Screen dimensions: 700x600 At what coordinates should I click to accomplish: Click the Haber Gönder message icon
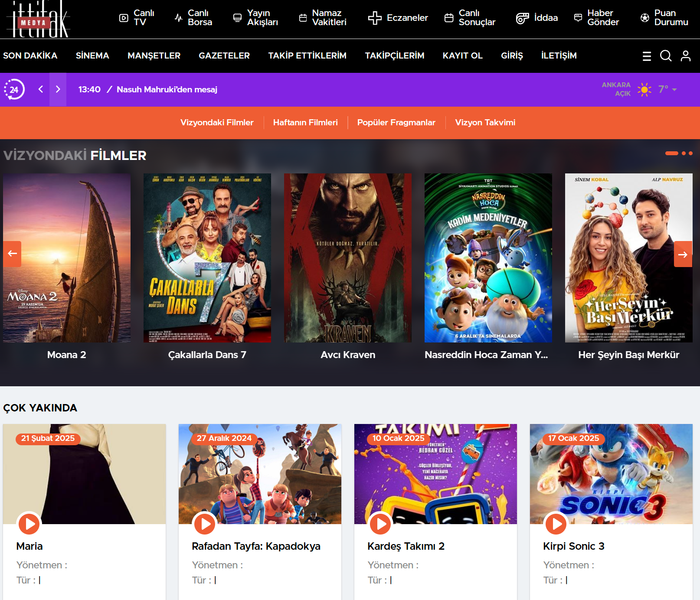[578, 18]
